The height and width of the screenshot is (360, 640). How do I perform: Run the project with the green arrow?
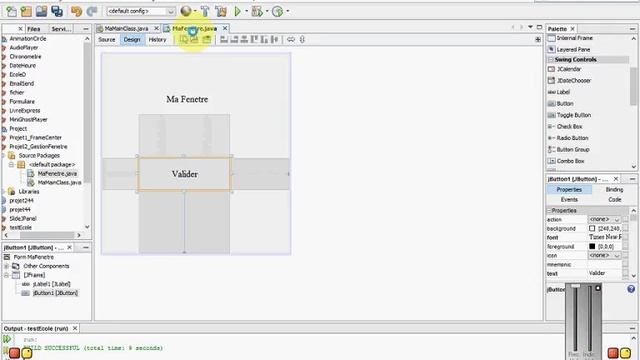tap(238, 11)
